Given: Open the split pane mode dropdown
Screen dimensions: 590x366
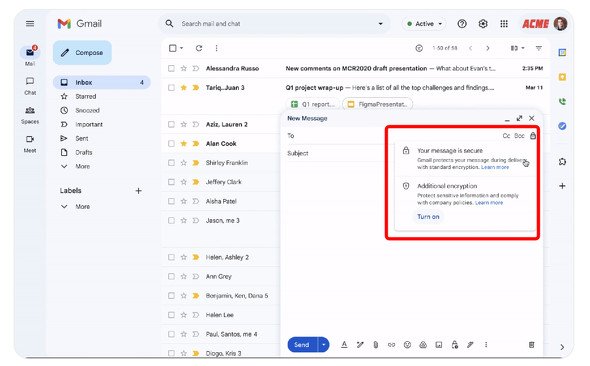Looking at the screenshot, I should (517, 48).
